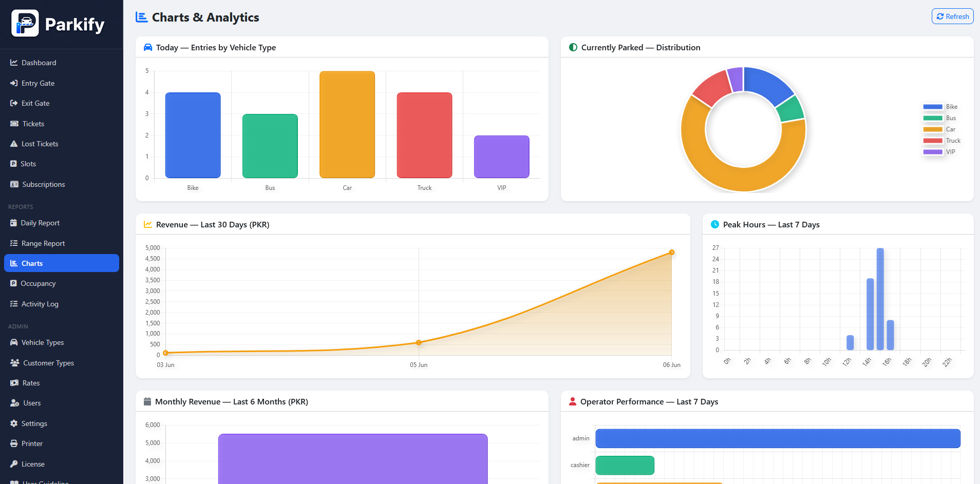Open Customer Types page

62,363
